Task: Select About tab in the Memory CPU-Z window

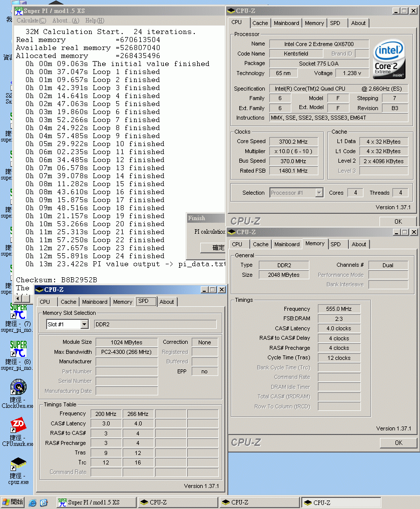Action: (x=358, y=244)
